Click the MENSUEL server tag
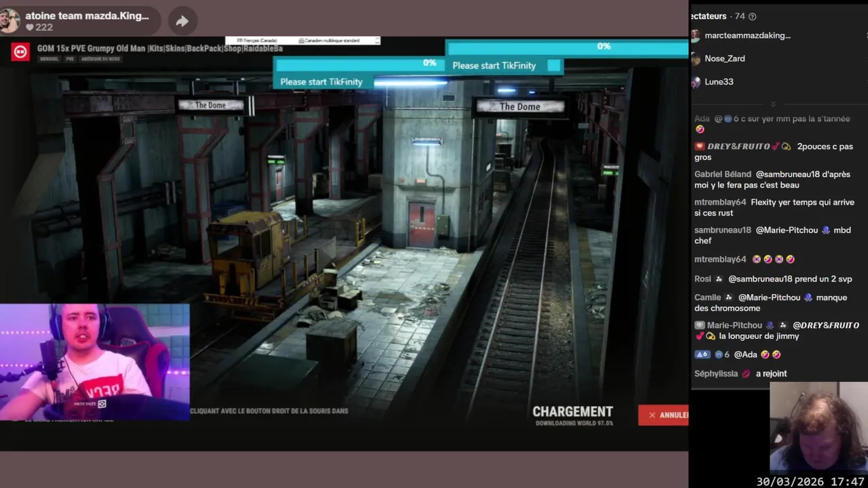 (50, 59)
